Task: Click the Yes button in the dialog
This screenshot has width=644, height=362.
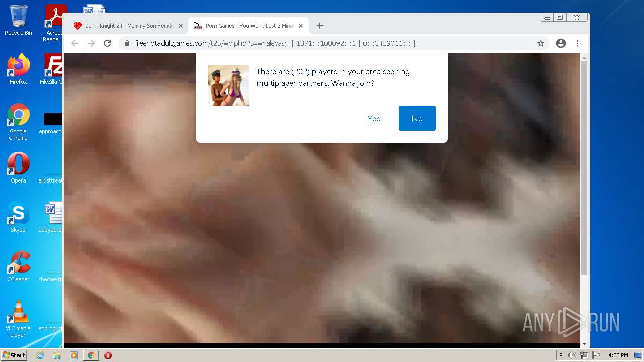Action: coord(374,118)
